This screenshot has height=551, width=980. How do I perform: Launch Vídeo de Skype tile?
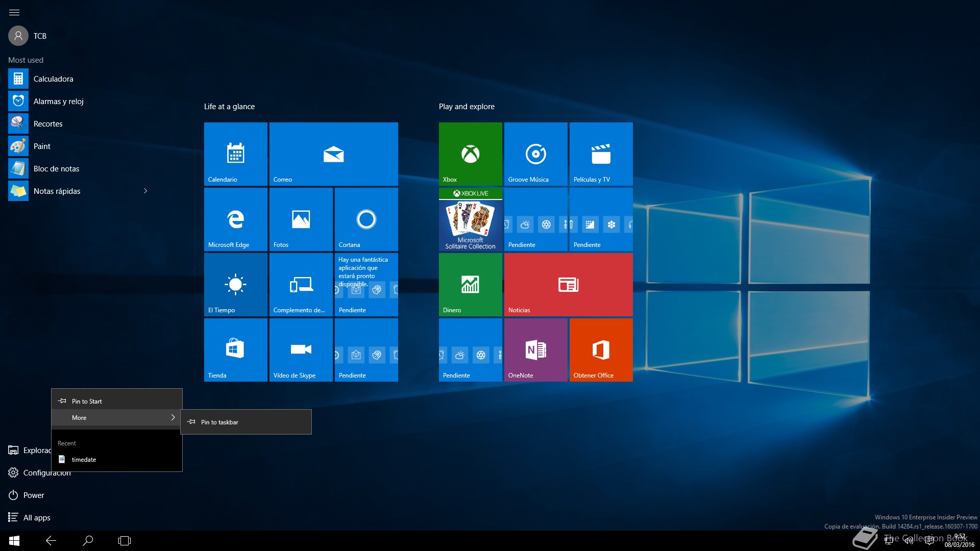click(x=301, y=350)
